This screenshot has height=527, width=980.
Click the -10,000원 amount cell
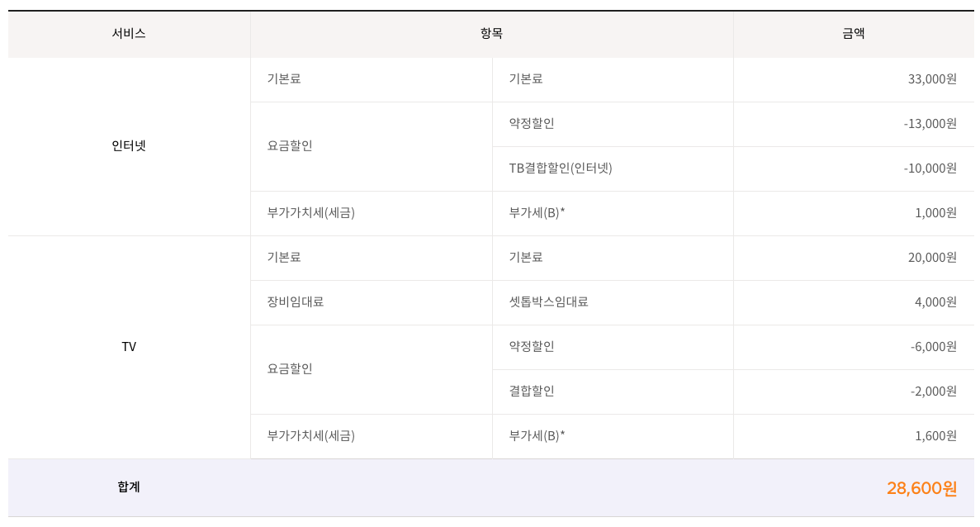pyautogui.click(x=930, y=169)
